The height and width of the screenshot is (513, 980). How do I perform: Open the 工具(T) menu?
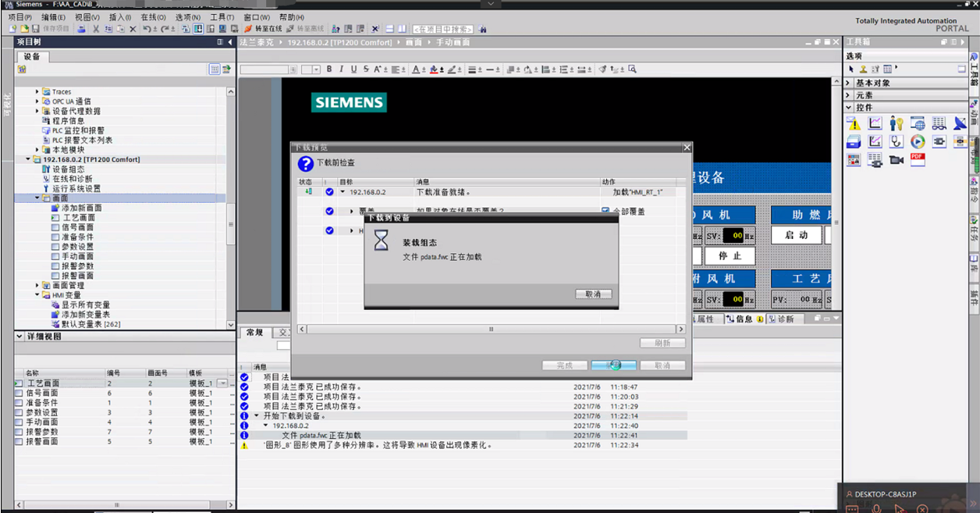pos(222,17)
